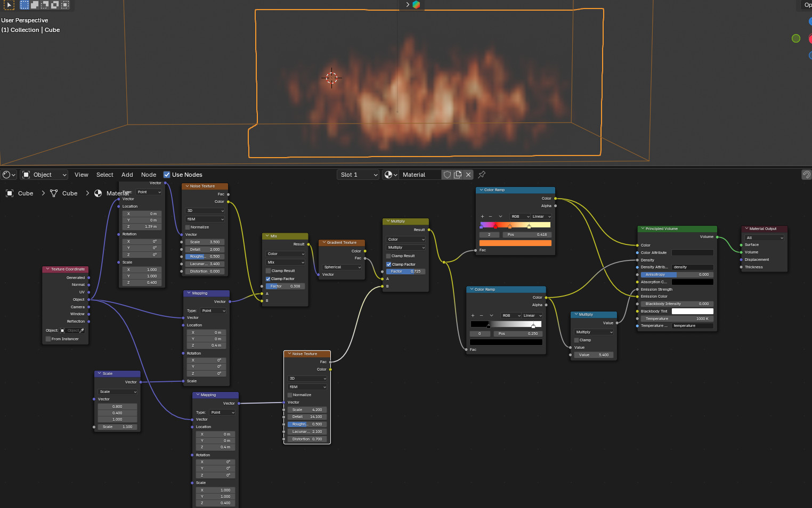Choose the Set New Selection mode icon
Screen dimensions: 812x508
pos(25,5)
